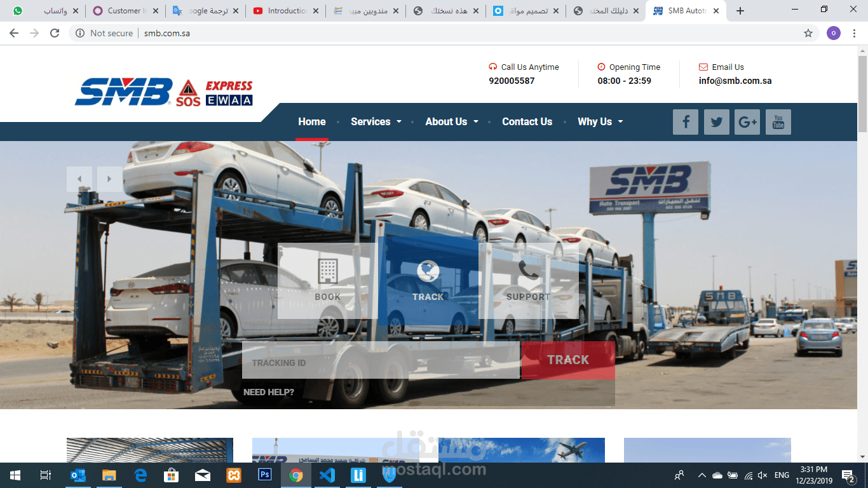Bookmark this page with the star icon
The width and height of the screenshot is (868, 488).
tap(808, 33)
